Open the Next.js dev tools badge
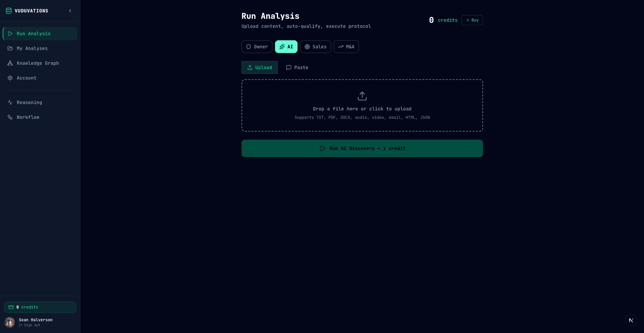The width and height of the screenshot is (644, 333). pyautogui.click(x=631, y=320)
